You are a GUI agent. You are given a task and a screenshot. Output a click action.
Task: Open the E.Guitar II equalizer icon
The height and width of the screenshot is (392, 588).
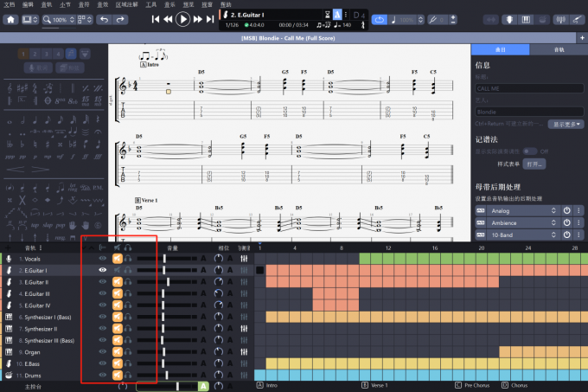click(244, 282)
